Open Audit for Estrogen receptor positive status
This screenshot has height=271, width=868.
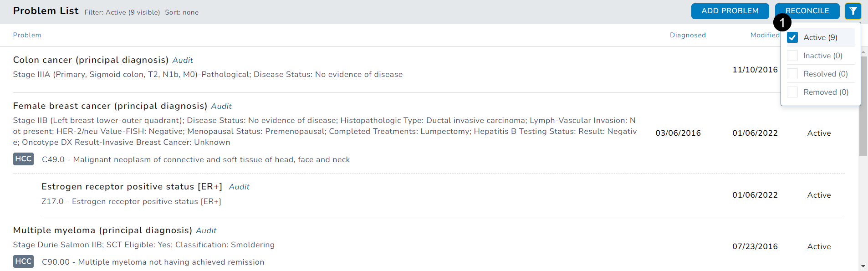tap(239, 187)
